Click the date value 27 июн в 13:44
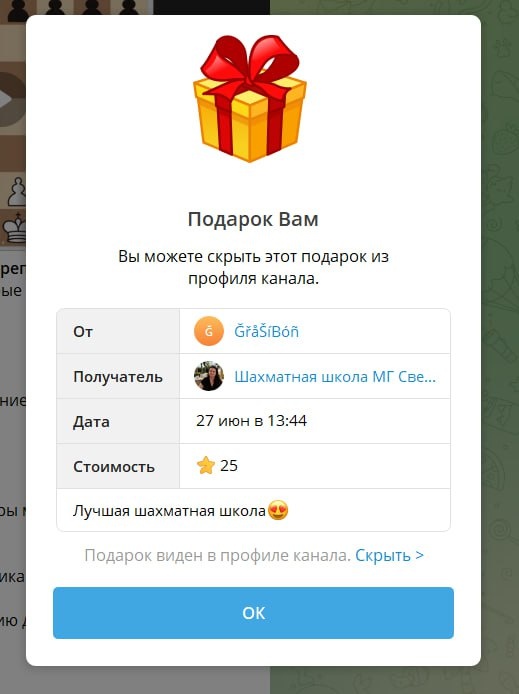 pos(251,420)
